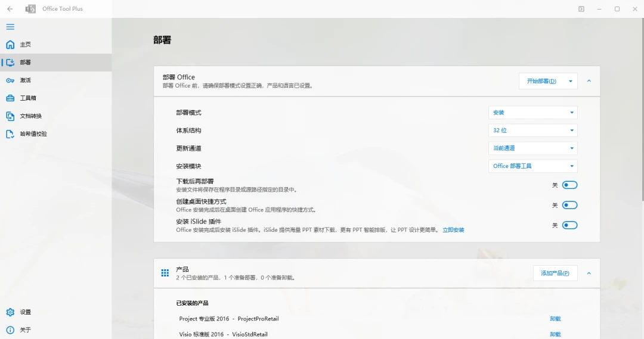This screenshot has height=339, width=644.
Task: Click the 部署模式 label
Action: pos(188,113)
